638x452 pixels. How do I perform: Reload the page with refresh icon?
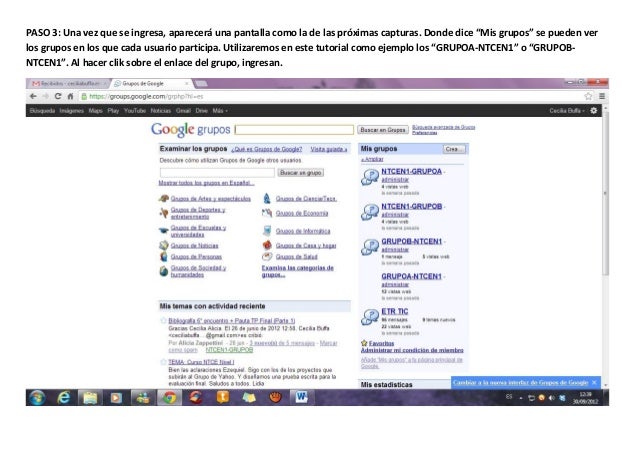[58, 96]
